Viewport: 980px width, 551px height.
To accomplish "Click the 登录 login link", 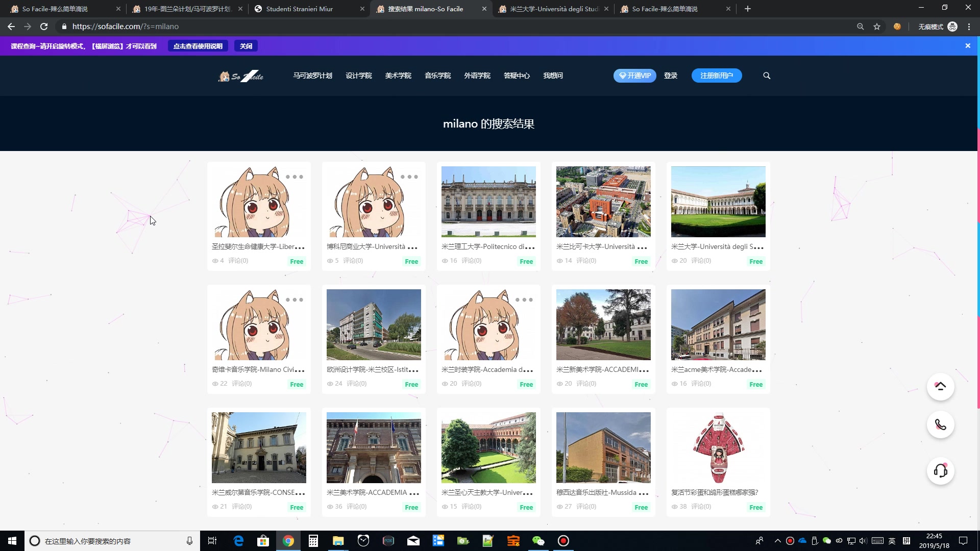I will coord(671,76).
